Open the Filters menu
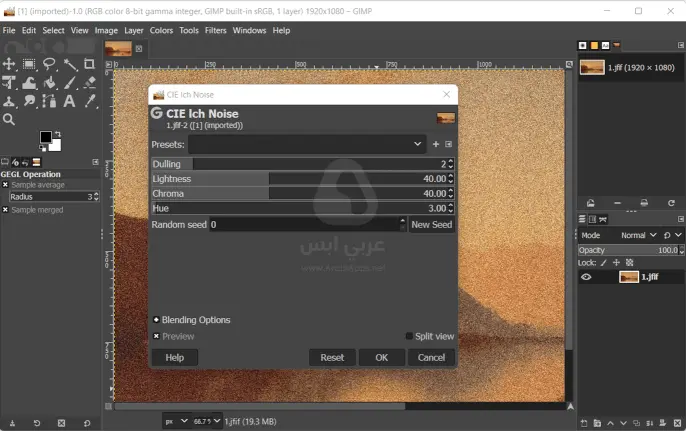The image size is (686, 431). click(215, 31)
